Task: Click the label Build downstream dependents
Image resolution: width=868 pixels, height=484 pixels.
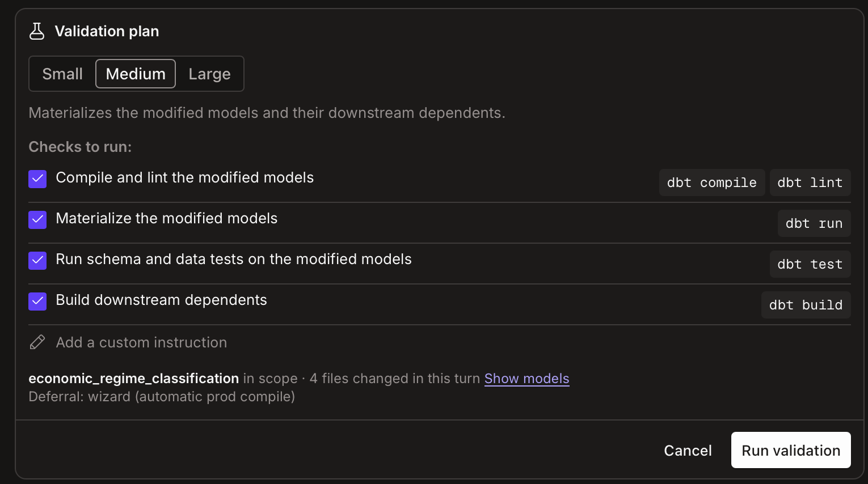Action: click(x=161, y=300)
